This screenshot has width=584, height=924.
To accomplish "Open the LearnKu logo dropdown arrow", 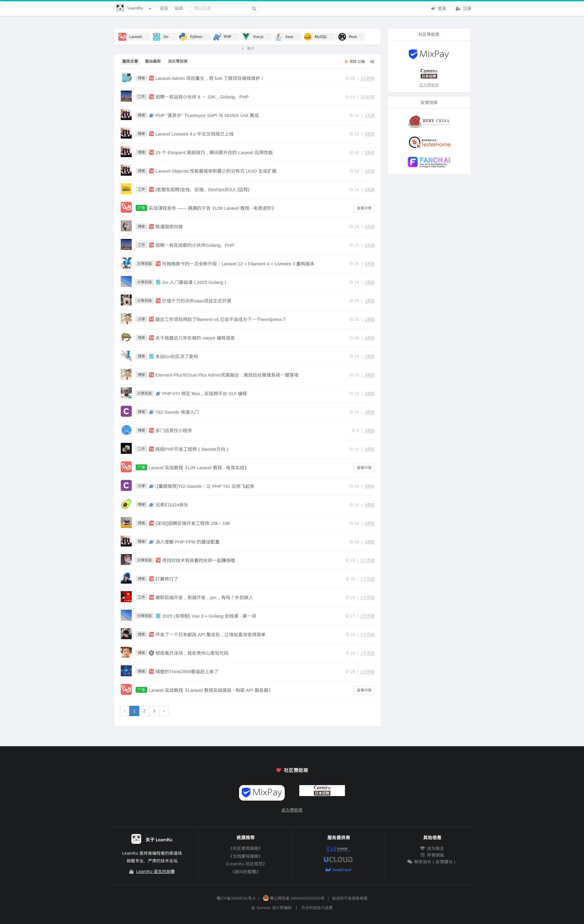I will pyautogui.click(x=150, y=9).
